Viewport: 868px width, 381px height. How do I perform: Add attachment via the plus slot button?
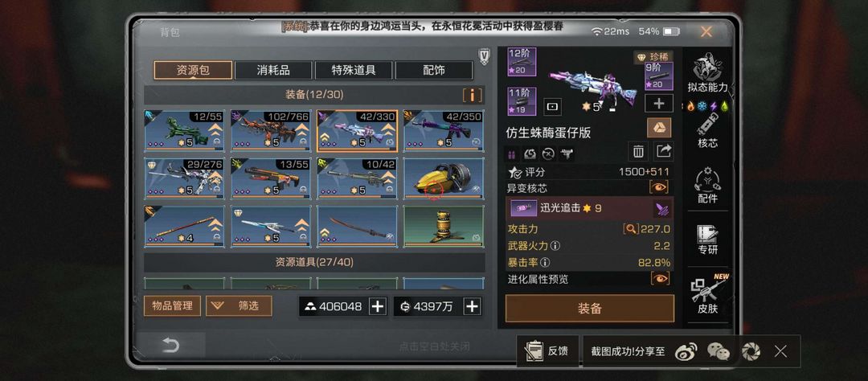[x=658, y=103]
